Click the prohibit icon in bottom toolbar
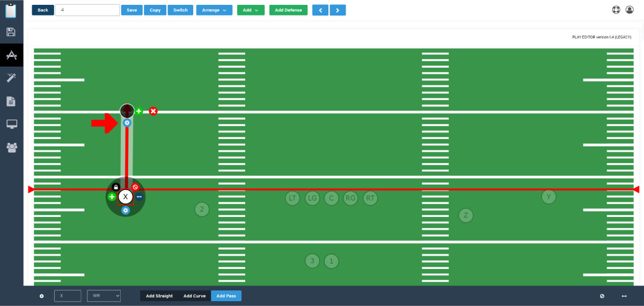This screenshot has width=644, height=306. coord(602,296)
